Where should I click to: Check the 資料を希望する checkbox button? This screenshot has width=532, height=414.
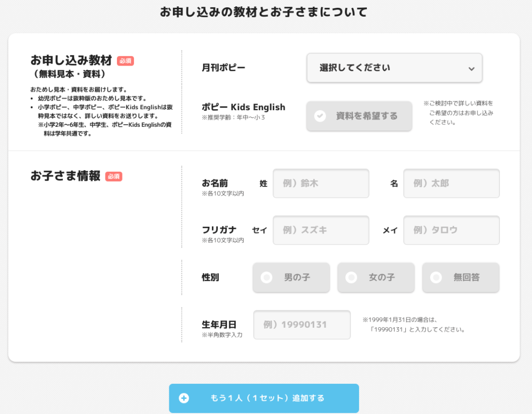(359, 116)
